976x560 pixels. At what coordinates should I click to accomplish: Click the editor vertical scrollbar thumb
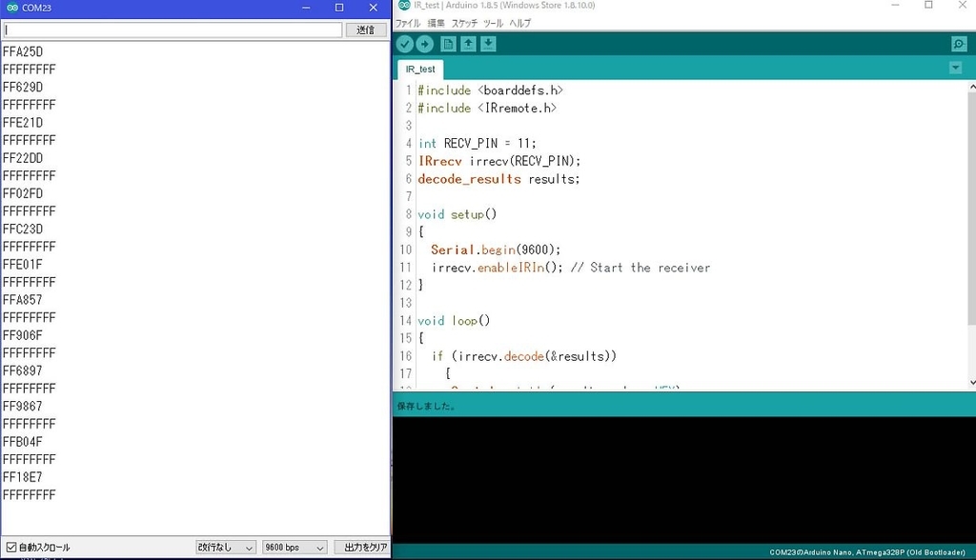click(x=971, y=209)
